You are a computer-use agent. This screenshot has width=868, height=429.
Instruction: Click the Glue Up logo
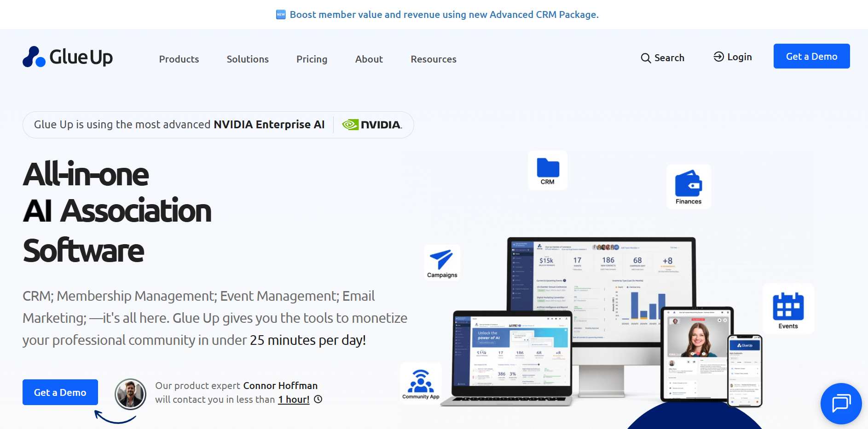tap(68, 57)
